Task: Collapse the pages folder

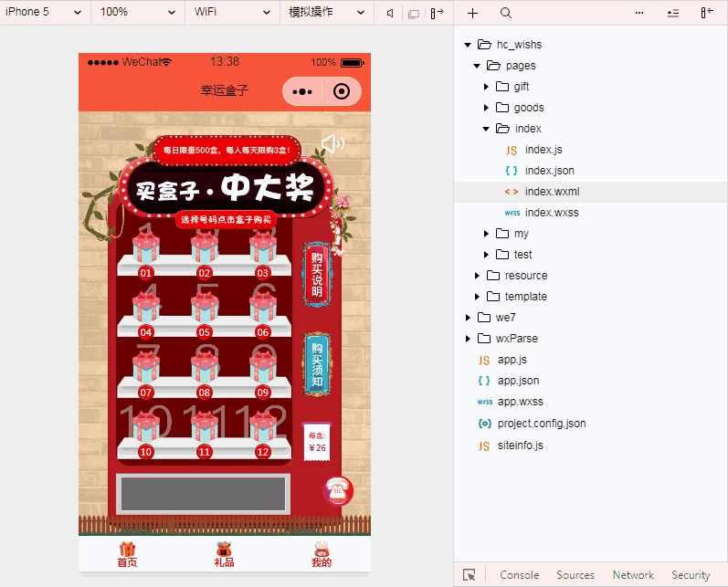Action: pyautogui.click(x=477, y=66)
